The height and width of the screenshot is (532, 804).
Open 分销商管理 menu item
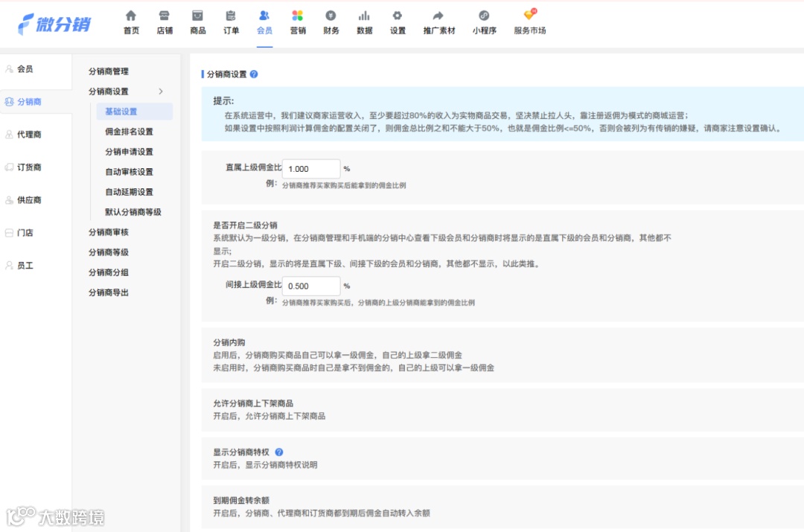point(109,71)
